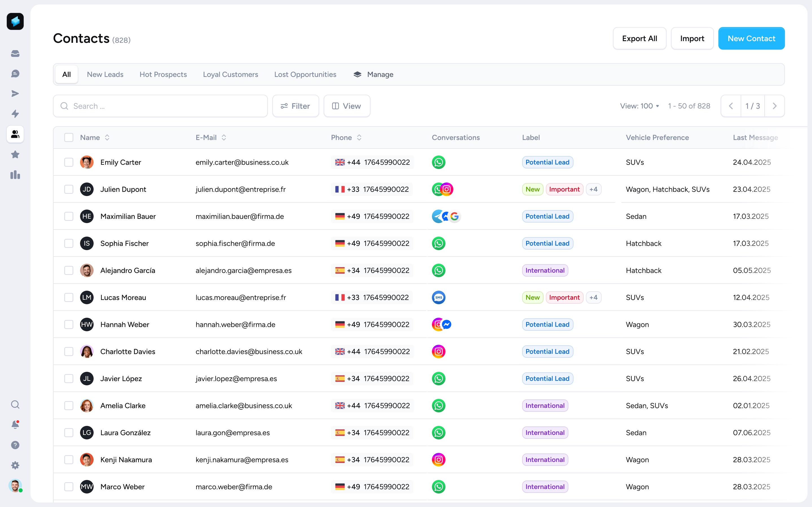Expand the View: 100 page size dropdown
This screenshot has width=812, height=507.
click(639, 106)
